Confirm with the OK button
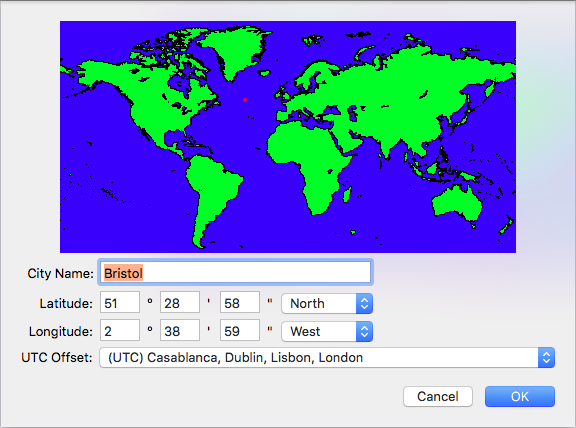Screen dimensions: 576x428 (x=520, y=396)
